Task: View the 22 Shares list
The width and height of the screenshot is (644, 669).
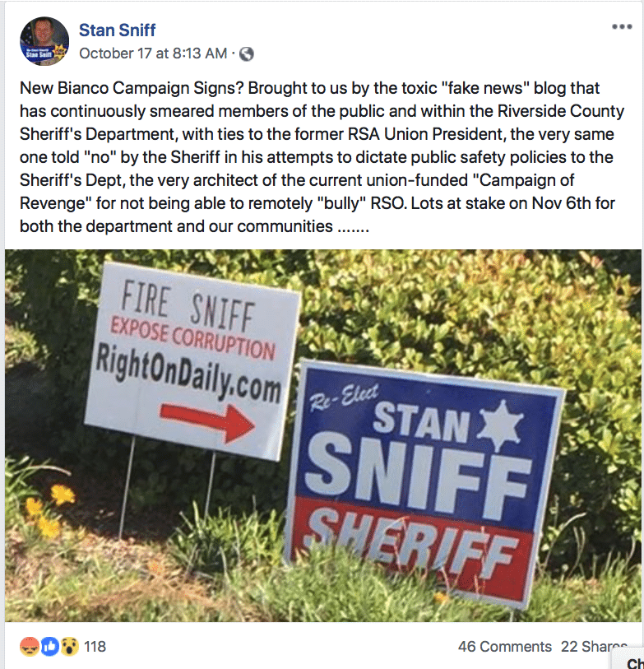Action: point(593,646)
